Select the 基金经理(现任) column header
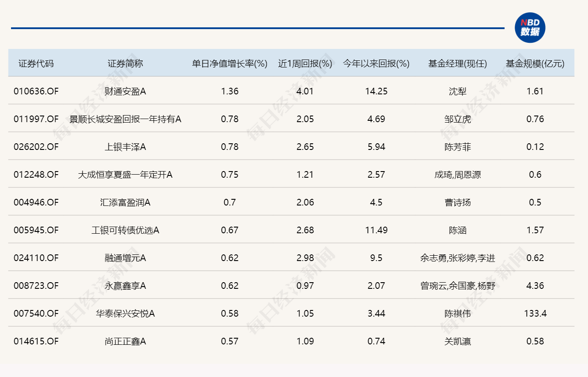The width and height of the screenshot is (588, 377). coord(457,63)
